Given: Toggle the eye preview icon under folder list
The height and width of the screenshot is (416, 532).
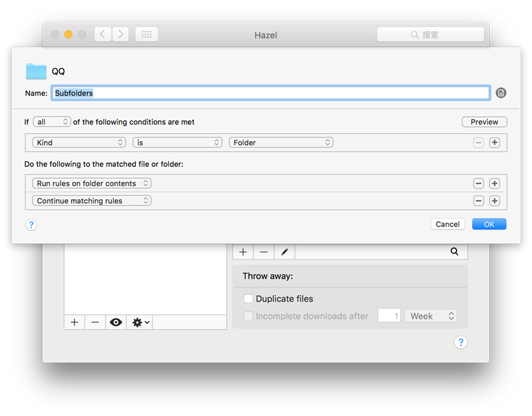Looking at the screenshot, I should (116, 322).
